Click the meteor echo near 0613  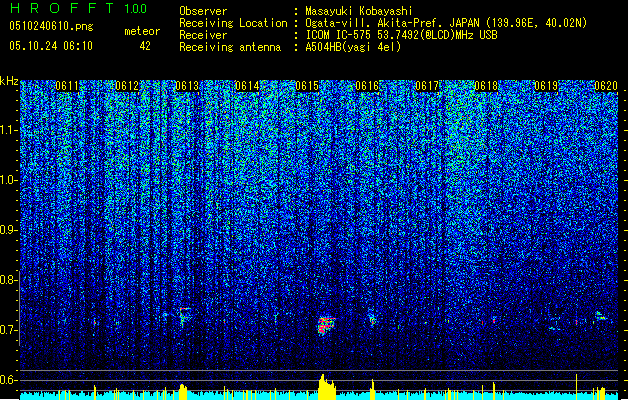184,316
